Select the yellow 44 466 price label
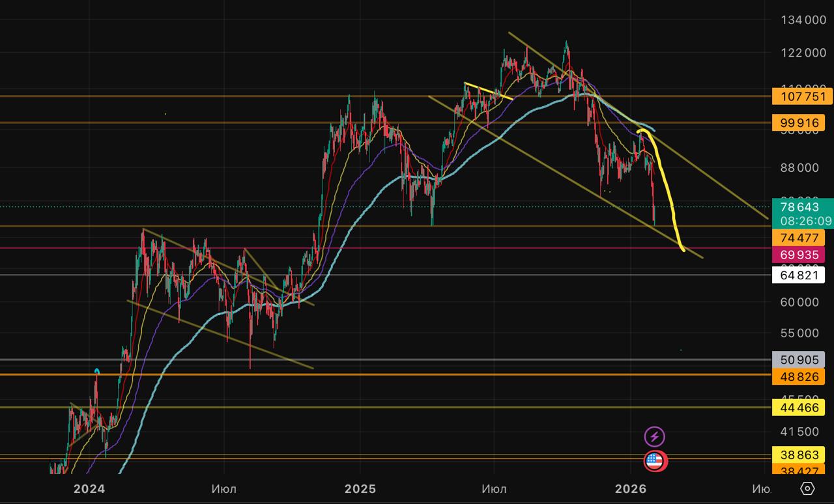834x504 pixels. [x=798, y=408]
